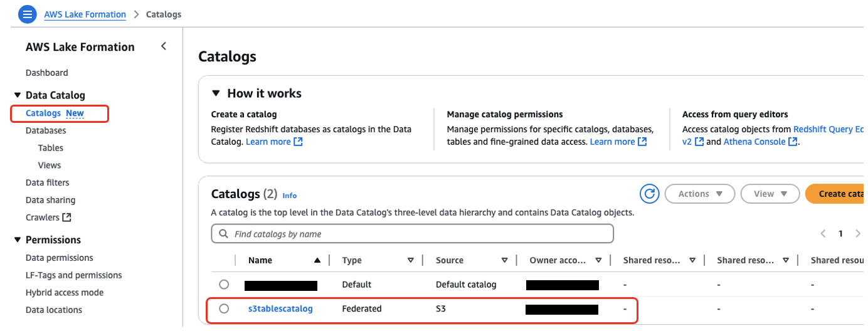Image resolution: width=868 pixels, height=331 pixels.
Task: Collapse the Data Catalog sidebar section
Action: [17, 95]
